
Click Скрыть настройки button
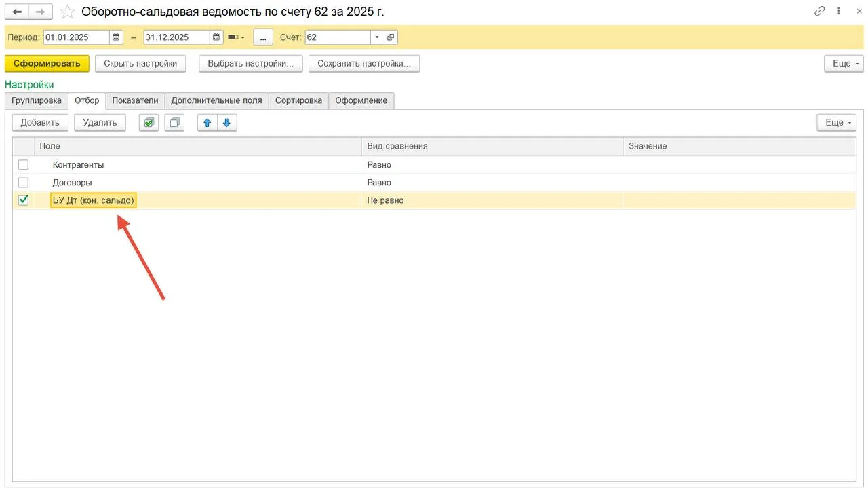point(140,63)
